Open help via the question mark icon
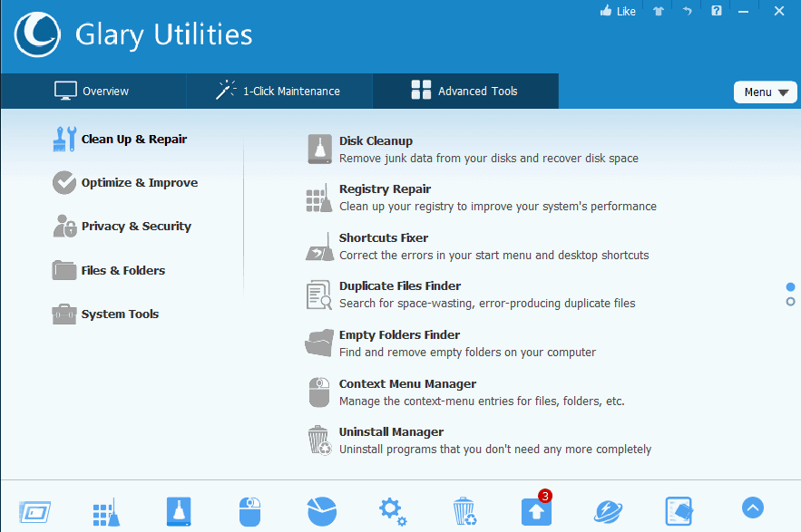 (x=717, y=11)
